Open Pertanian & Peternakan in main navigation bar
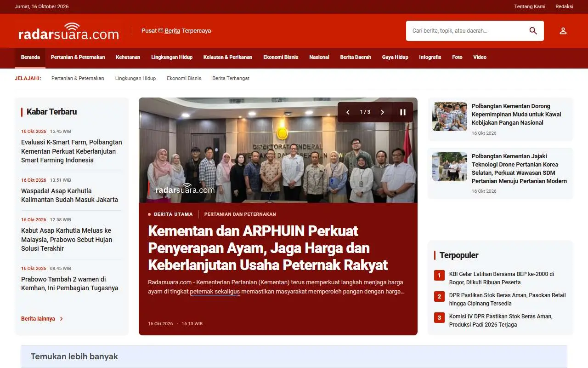This screenshot has width=588, height=368. pos(78,57)
